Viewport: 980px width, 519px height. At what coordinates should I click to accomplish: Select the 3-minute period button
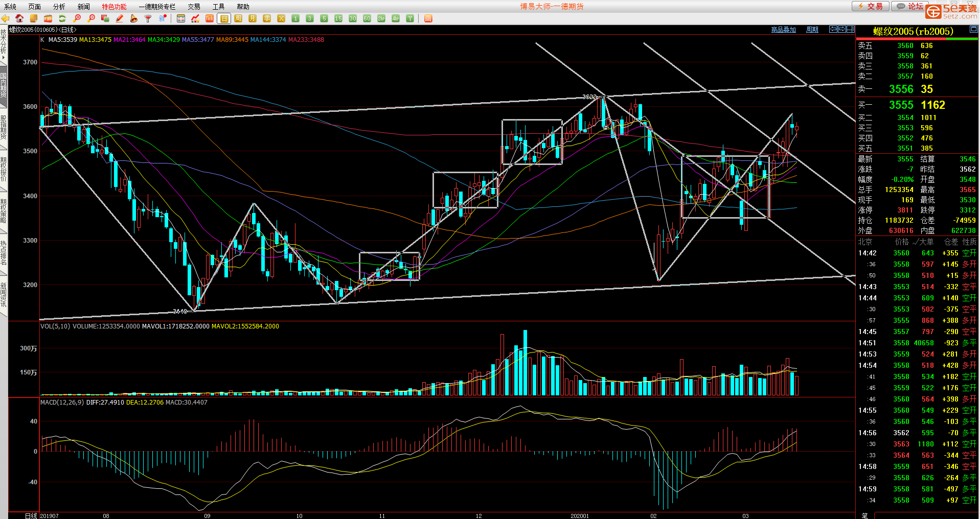pos(310,18)
